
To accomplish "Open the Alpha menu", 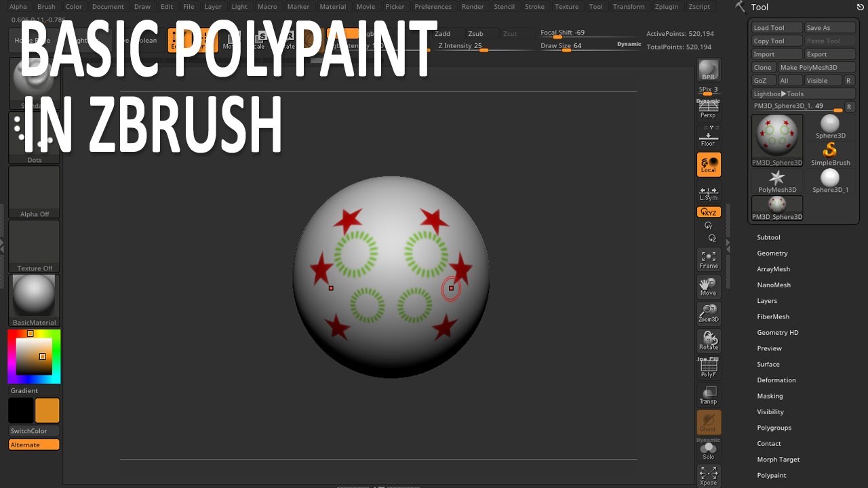I will tap(18, 7).
